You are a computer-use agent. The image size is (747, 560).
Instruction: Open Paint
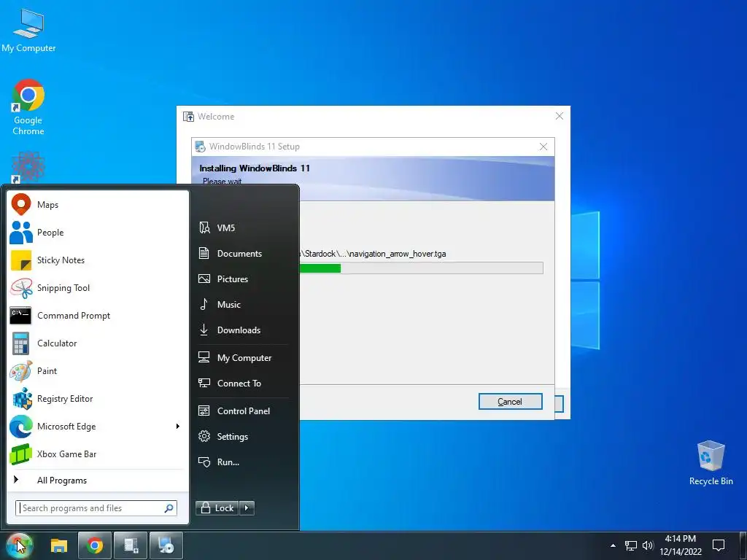98,371
